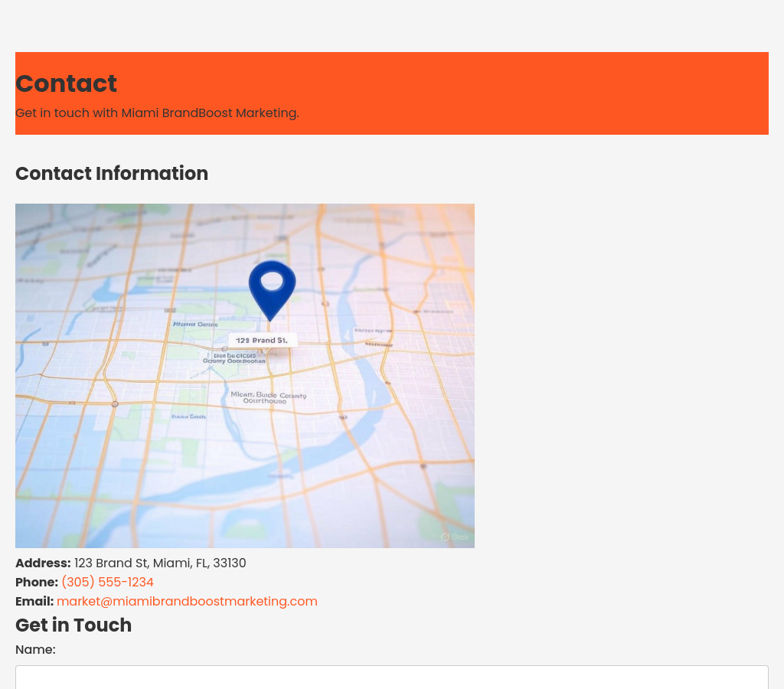Click the bold "Phone:" label
The height and width of the screenshot is (689, 784).
pos(37,583)
